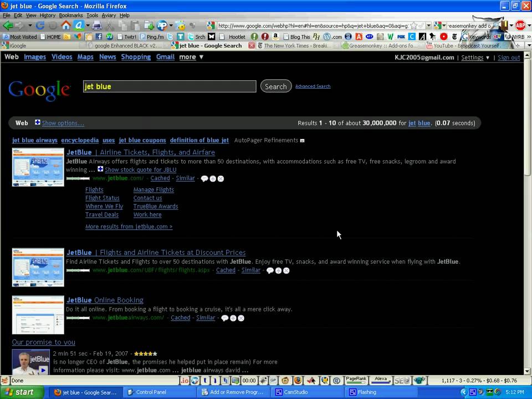Click the thumbnail of JetBlue Online Booking result
The width and height of the screenshot is (532, 399).
click(38, 315)
